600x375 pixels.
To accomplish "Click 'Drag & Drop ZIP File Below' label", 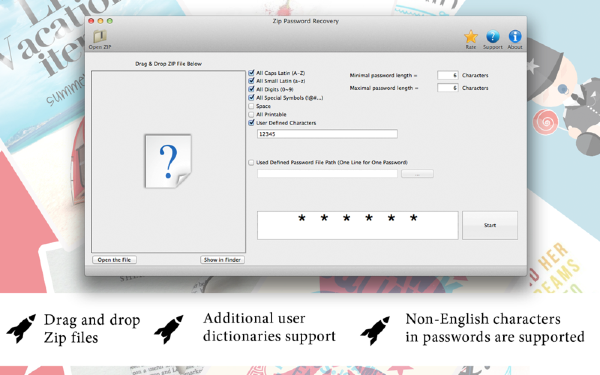I will pos(168,64).
